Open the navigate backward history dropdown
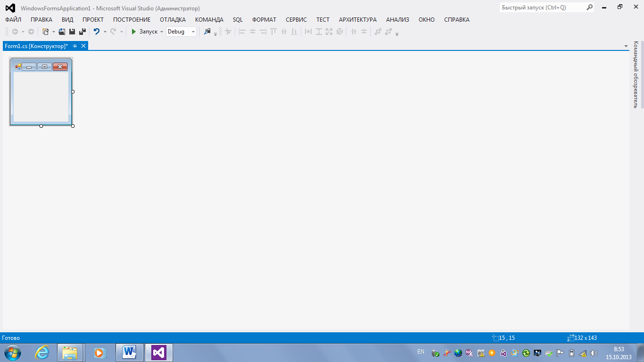The height and width of the screenshot is (362, 644). [x=23, y=32]
